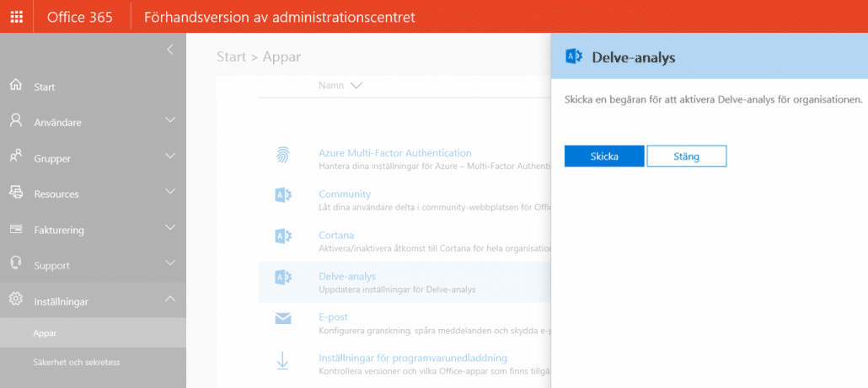Expand the Support menu chevron
This screenshot has width=868, height=388.
click(x=170, y=263)
